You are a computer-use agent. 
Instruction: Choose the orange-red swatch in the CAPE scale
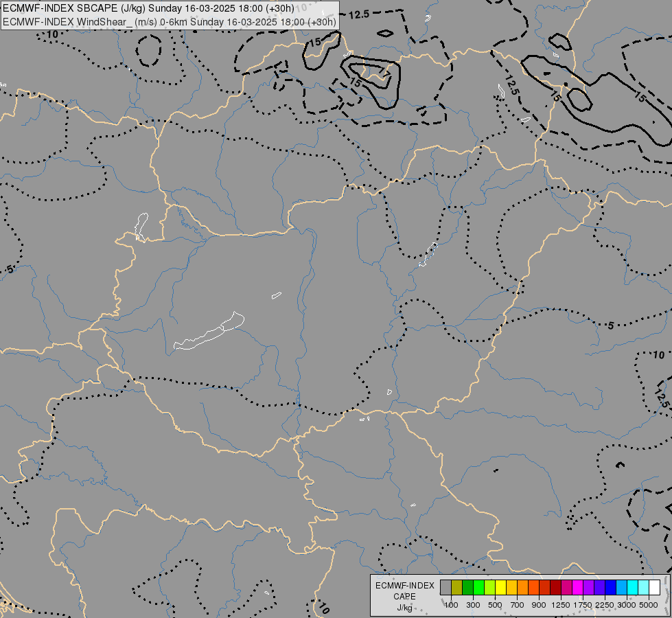[x=533, y=587]
